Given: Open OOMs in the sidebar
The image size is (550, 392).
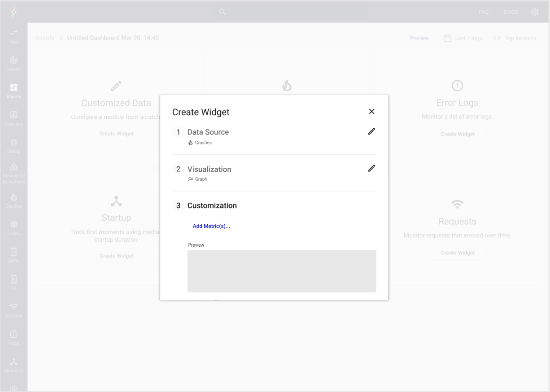Looking at the screenshot, I should coord(13,228).
